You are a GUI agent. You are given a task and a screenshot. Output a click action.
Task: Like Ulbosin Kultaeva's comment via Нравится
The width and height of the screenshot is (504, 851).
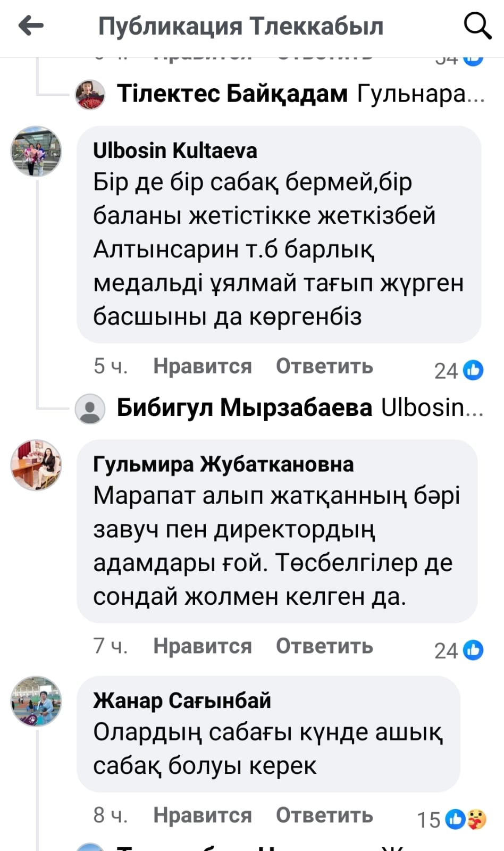tap(202, 366)
